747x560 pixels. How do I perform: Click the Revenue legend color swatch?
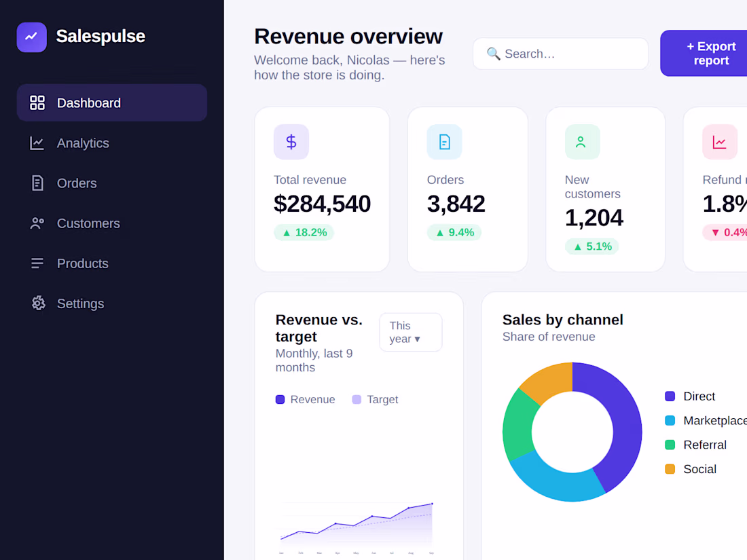click(x=280, y=400)
